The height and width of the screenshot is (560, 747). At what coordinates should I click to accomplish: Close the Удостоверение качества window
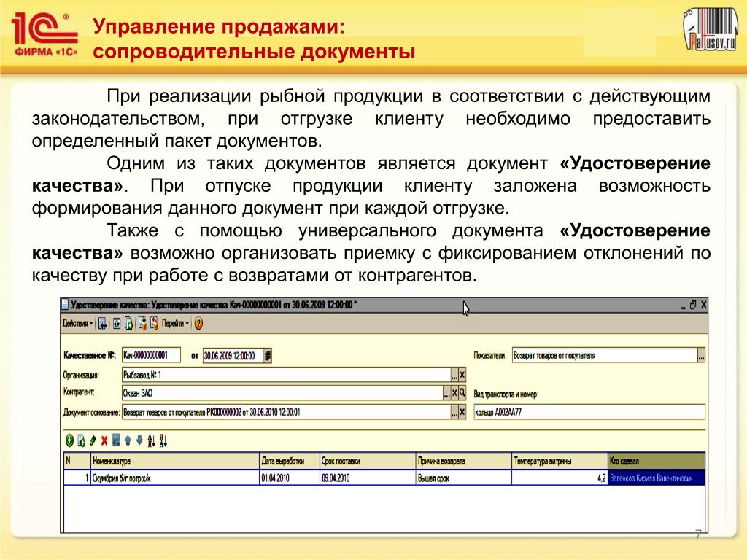pos(704,305)
